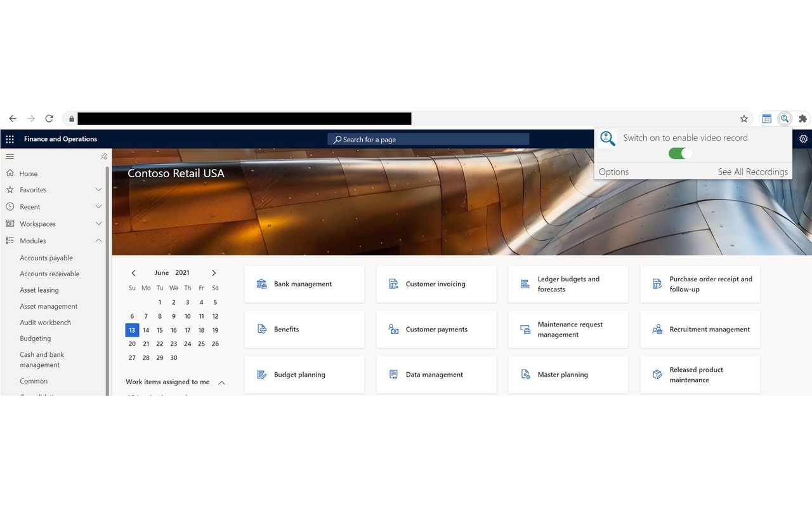
Task: Click the Ledger budgets and forecasts icon
Action: [x=525, y=284]
